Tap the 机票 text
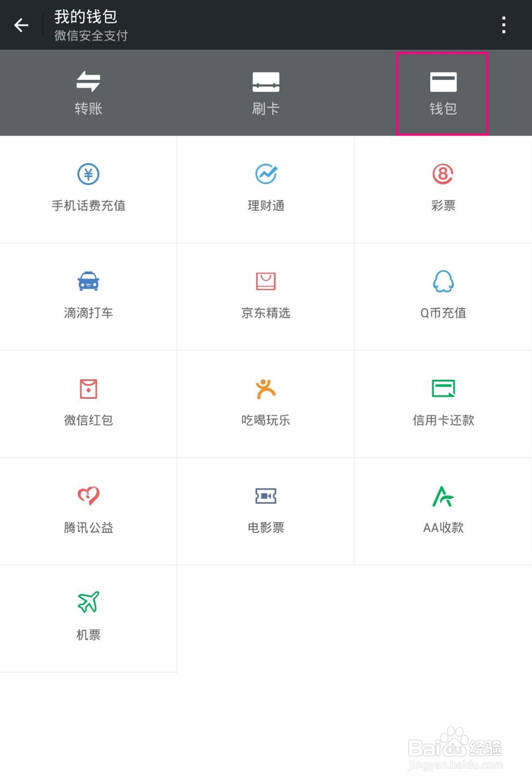532x783 pixels. [x=88, y=634]
